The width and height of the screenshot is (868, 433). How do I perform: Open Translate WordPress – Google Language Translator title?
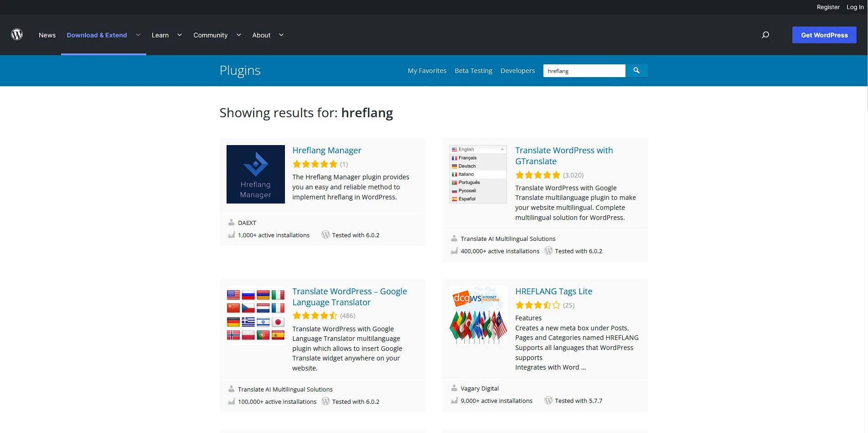coord(350,297)
